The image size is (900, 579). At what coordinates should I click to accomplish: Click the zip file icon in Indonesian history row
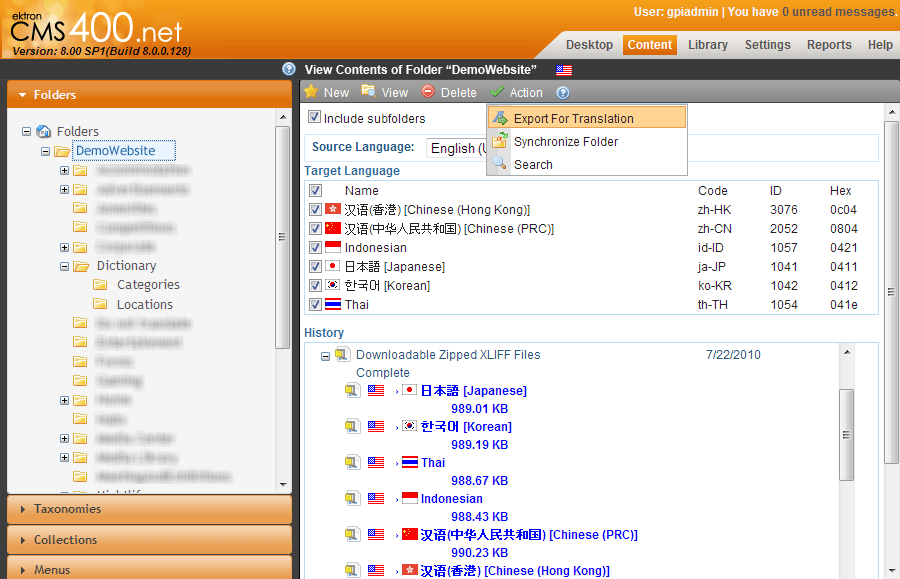click(x=352, y=499)
